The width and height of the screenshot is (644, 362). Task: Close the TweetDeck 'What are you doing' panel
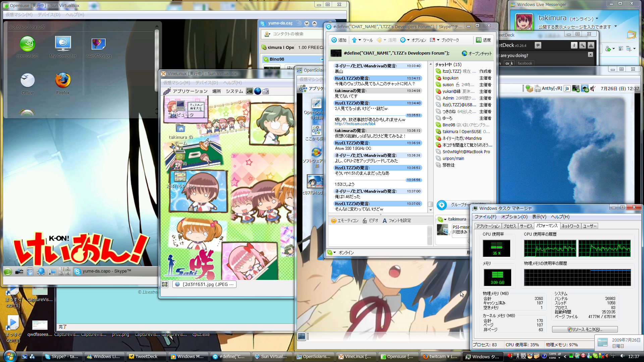point(590,55)
